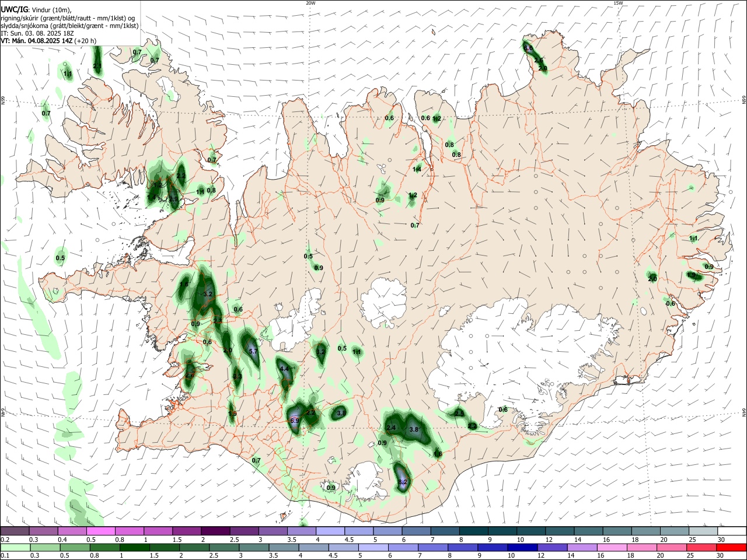Select the white upper legend swatch after 30

point(732,531)
